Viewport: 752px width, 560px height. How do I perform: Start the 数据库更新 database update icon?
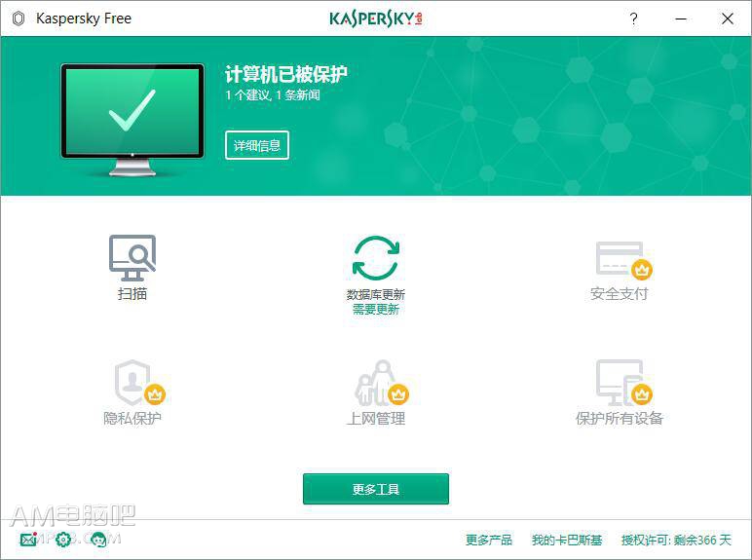point(376,258)
